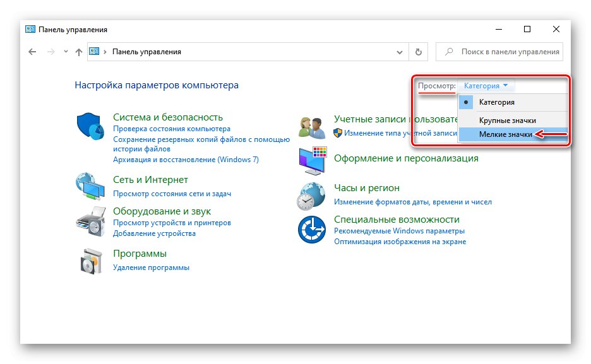Click breadcrumb separator arrow in address bar
Image resolution: width=591 pixels, height=364 pixels.
pos(105,52)
